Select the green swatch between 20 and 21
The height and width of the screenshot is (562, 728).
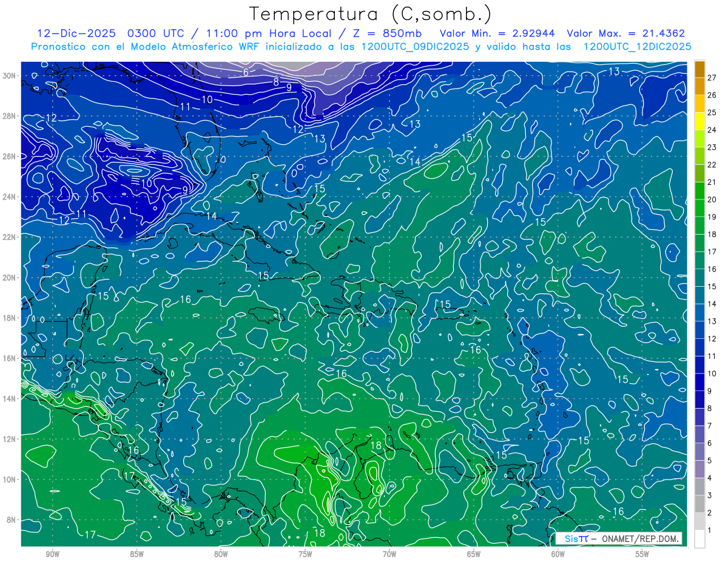699,190
